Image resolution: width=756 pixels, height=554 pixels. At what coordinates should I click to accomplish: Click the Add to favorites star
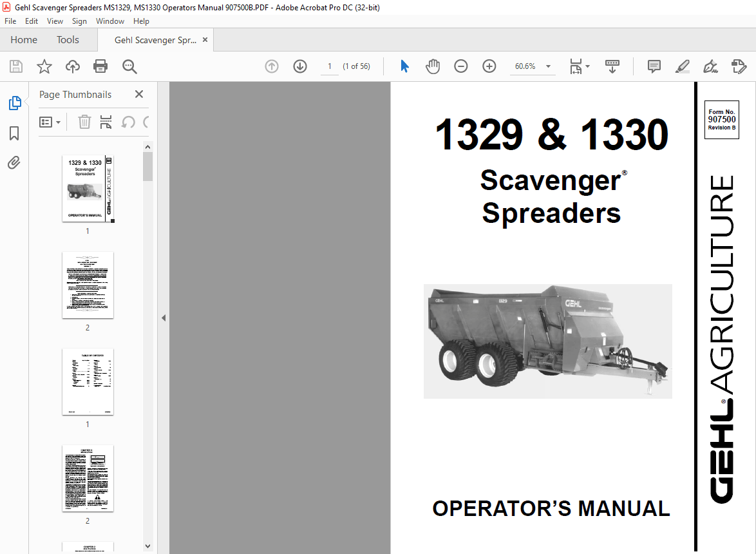[44, 66]
